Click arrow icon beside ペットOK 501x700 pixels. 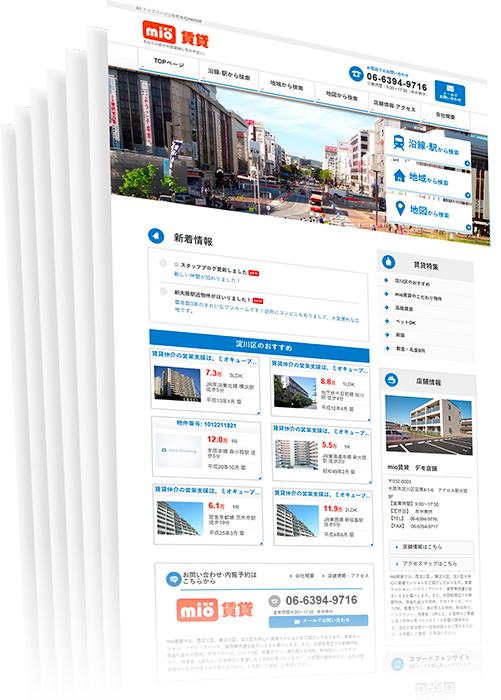(387, 321)
